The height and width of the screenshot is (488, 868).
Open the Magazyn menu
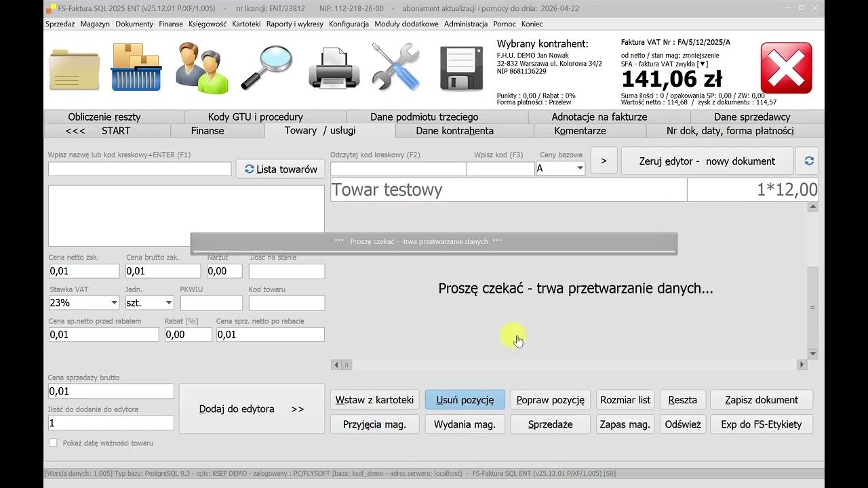pos(95,24)
